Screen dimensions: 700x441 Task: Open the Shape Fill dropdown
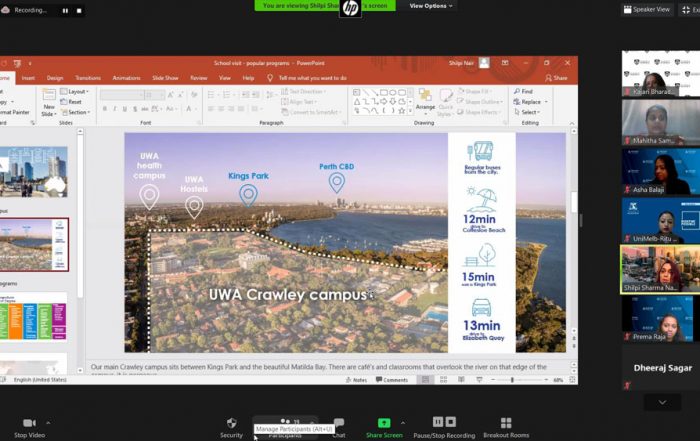[475, 92]
